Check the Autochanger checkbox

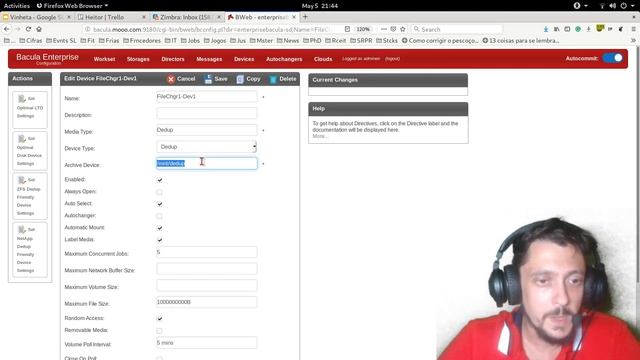(x=160, y=216)
